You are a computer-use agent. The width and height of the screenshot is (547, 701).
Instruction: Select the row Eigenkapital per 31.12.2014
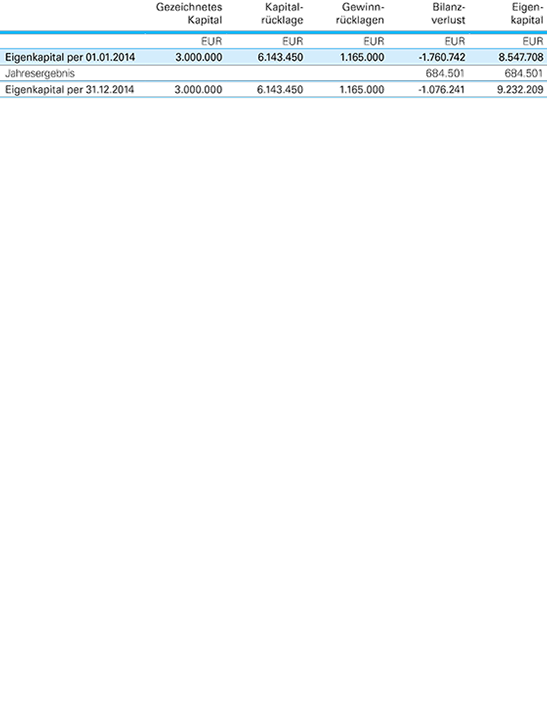point(274,89)
